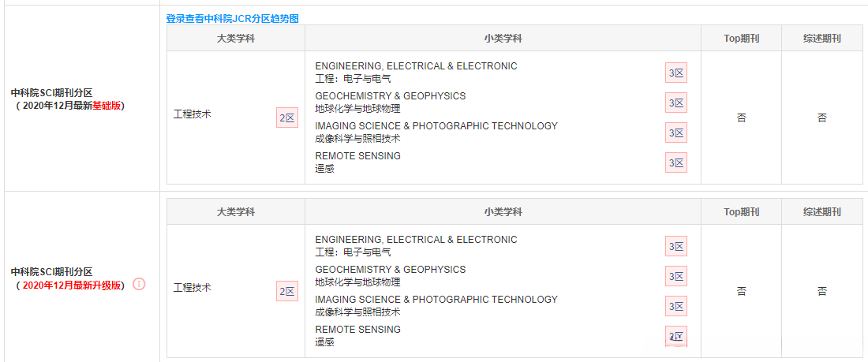
Task: Click 基础版 3区 badge for Imaging Science
Action: click(676, 133)
